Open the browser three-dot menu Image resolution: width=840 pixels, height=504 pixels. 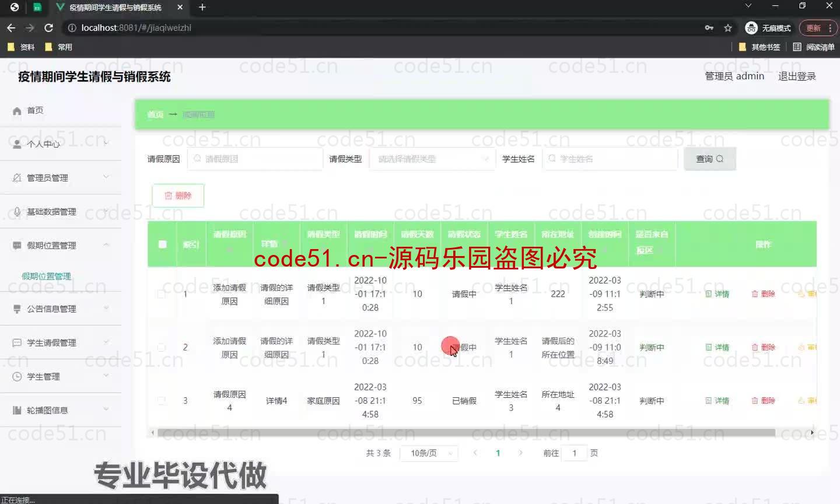830,28
